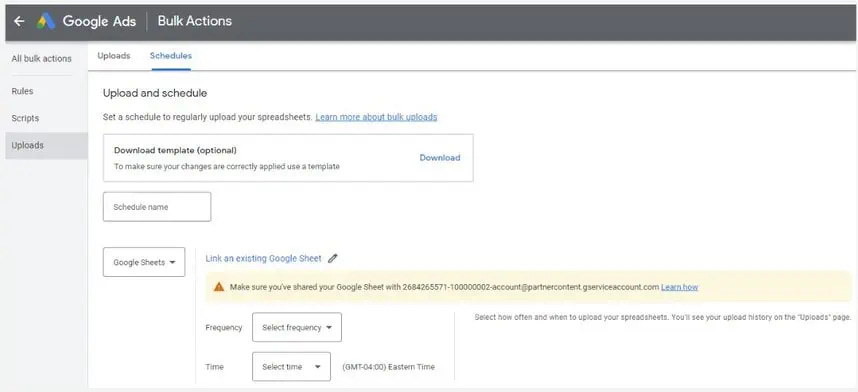The width and height of the screenshot is (858, 392).
Task: Click the back arrow in header
Action: (19, 21)
